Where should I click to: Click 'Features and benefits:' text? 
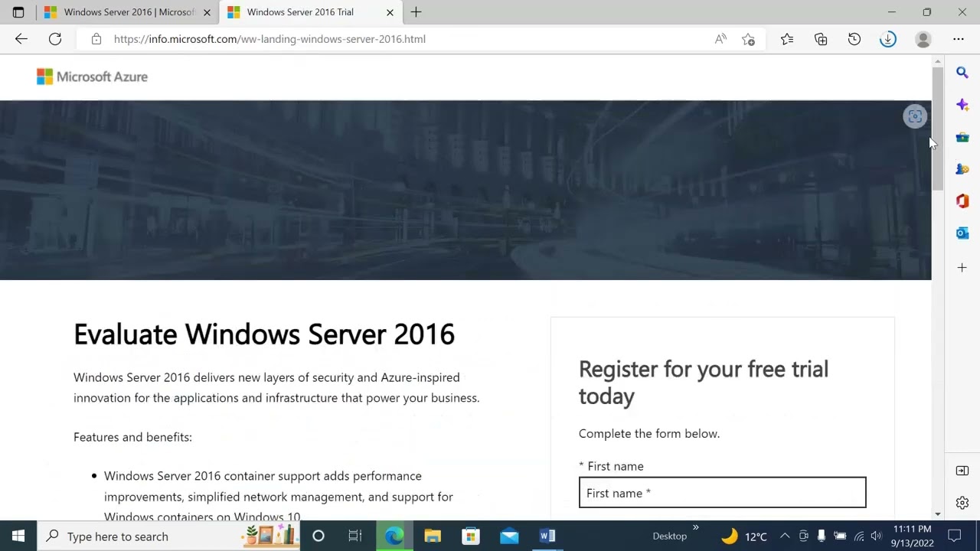(x=132, y=437)
